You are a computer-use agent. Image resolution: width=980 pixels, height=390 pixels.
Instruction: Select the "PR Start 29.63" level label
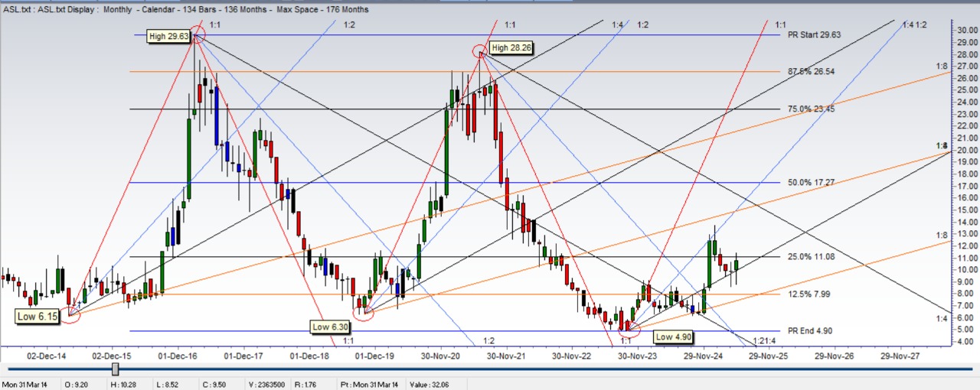click(x=814, y=35)
